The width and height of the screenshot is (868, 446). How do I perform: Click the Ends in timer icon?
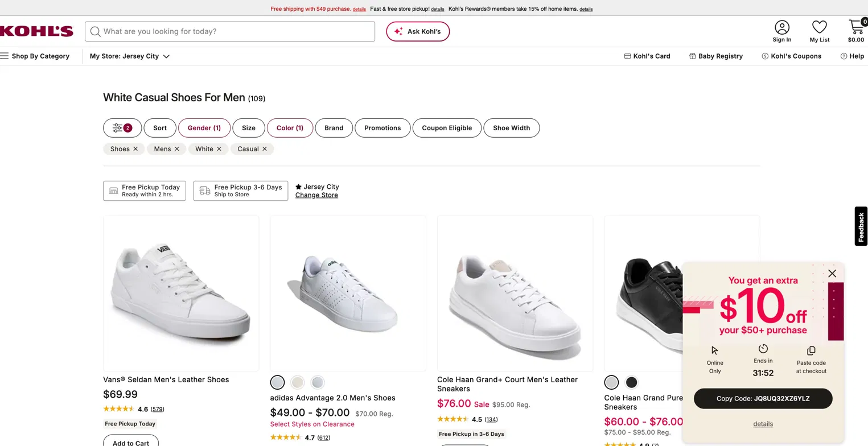[x=763, y=349]
